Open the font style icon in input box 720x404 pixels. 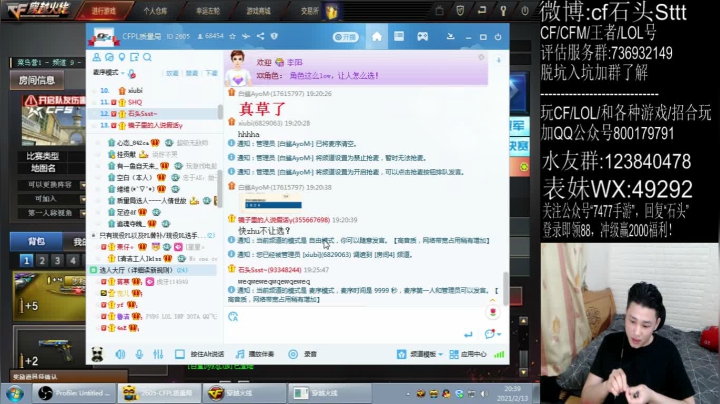pyautogui.click(x=233, y=316)
